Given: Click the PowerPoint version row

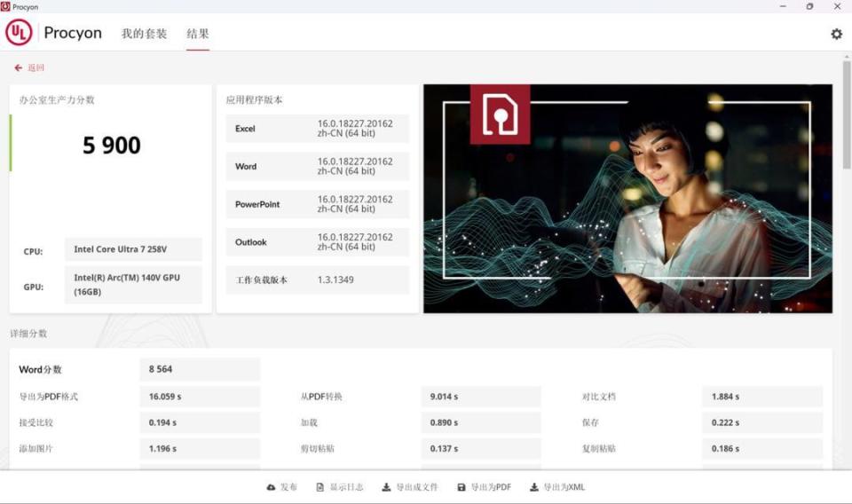Looking at the screenshot, I should pos(318,204).
